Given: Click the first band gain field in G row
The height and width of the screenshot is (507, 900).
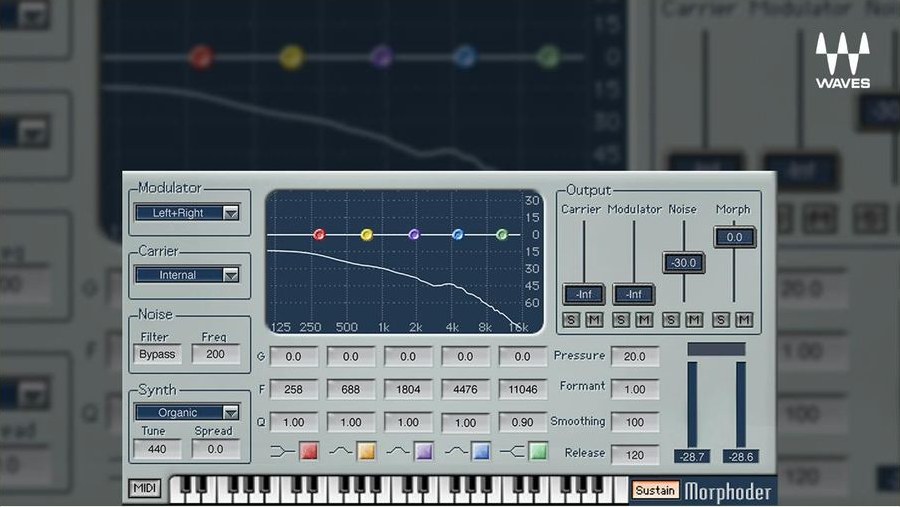Looking at the screenshot, I should pyautogui.click(x=293, y=357).
